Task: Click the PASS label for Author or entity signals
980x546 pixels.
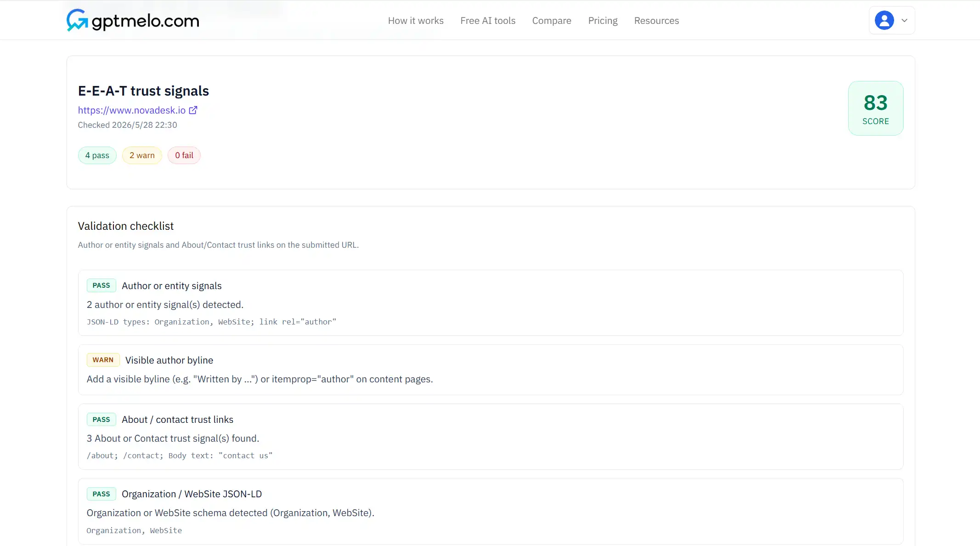Action: tap(101, 285)
